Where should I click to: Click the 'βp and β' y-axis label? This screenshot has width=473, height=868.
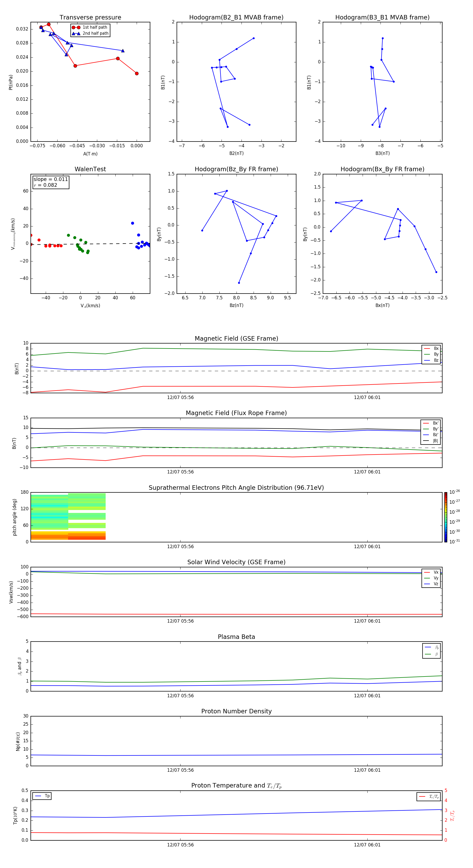(20, 666)
